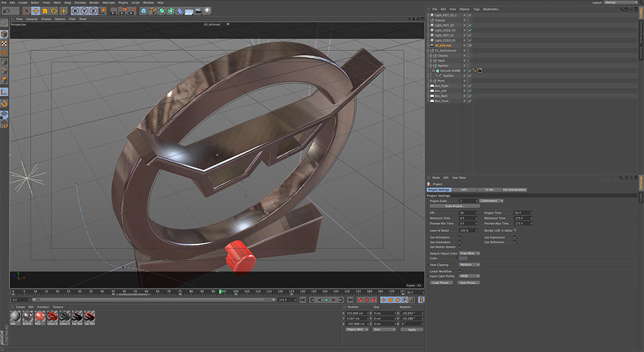Click the Apply button in coordinates panel
The image size is (644, 352).
(412, 329)
